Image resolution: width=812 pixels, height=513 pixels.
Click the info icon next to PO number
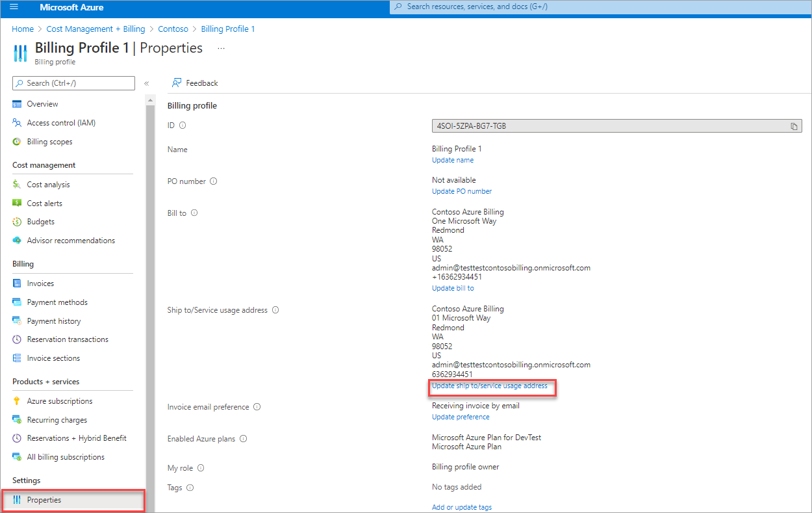[x=214, y=181]
